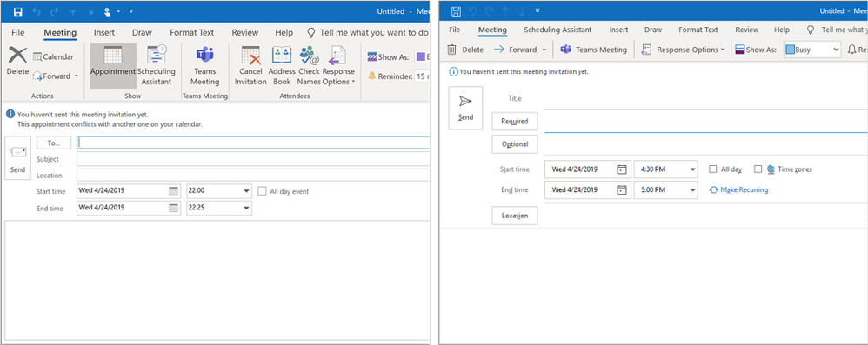The height and width of the screenshot is (345, 868).
Task: Open Show As Busy dropdown in right window
Action: click(x=811, y=50)
